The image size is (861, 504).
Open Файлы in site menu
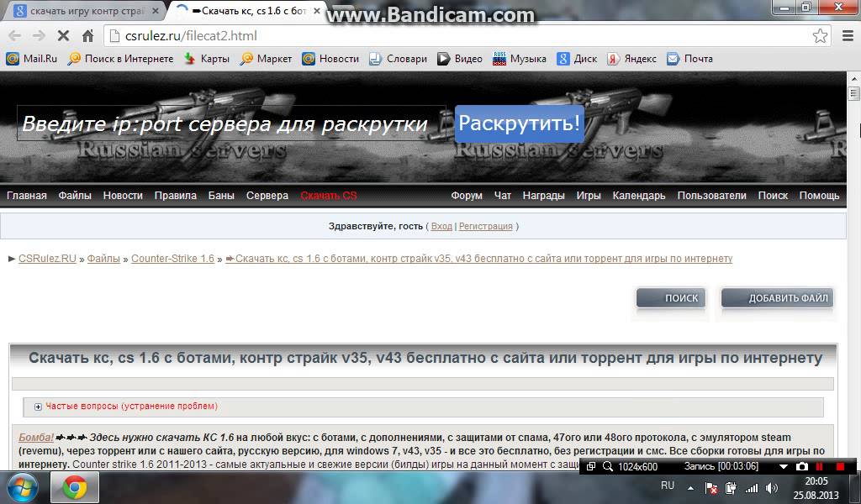tap(75, 195)
